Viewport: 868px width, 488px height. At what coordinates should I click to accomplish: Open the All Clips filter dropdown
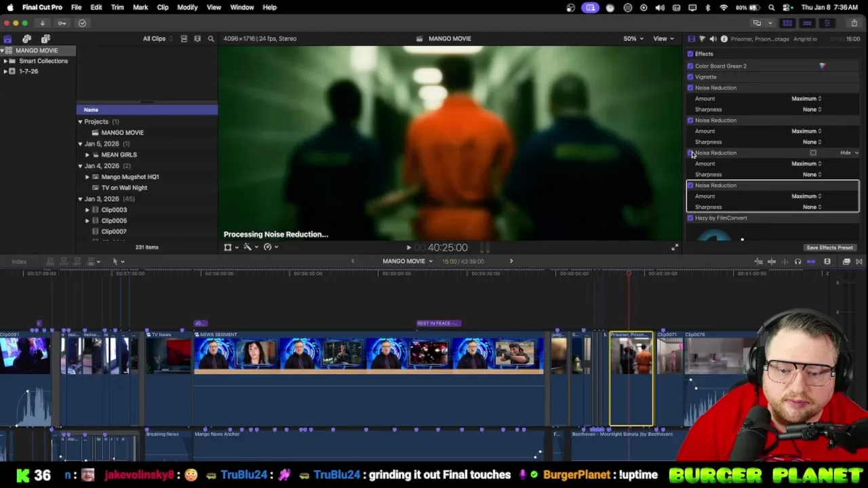pyautogui.click(x=157, y=39)
